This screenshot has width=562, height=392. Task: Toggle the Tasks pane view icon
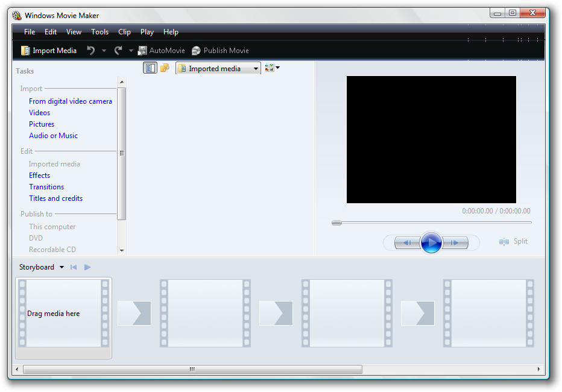(x=150, y=68)
